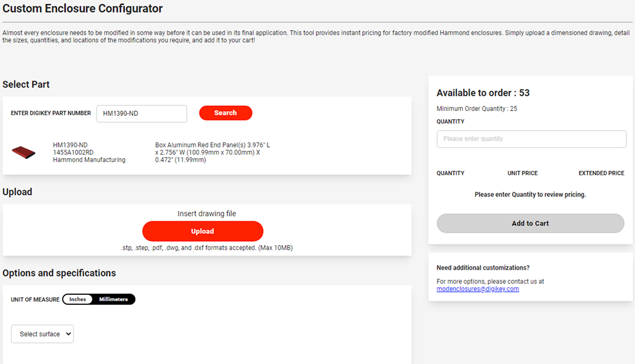
Task: Switch unit of measure to Millimeters
Action: click(113, 299)
